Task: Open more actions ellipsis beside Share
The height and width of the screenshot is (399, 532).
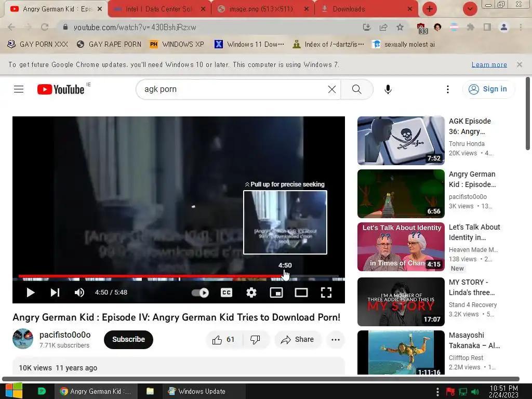Action: (x=336, y=340)
